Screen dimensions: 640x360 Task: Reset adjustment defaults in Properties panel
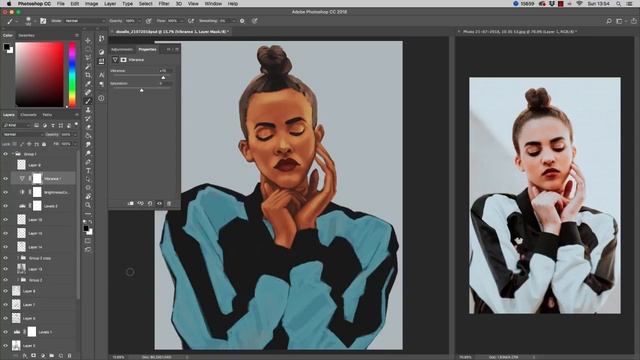pyautogui.click(x=150, y=203)
